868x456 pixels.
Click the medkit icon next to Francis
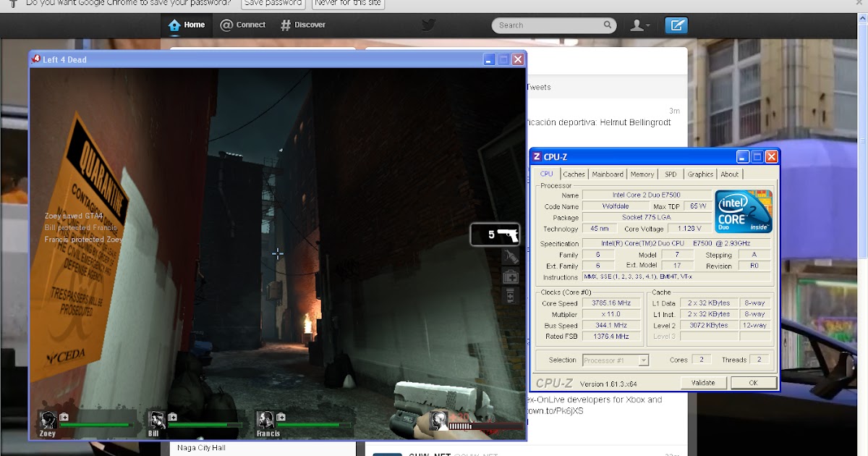[x=281, y=417]
